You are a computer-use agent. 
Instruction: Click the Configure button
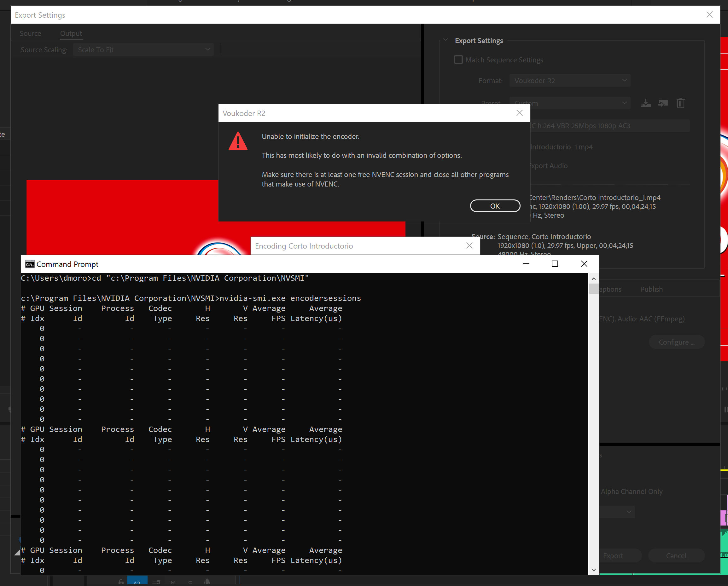[676, 342]
